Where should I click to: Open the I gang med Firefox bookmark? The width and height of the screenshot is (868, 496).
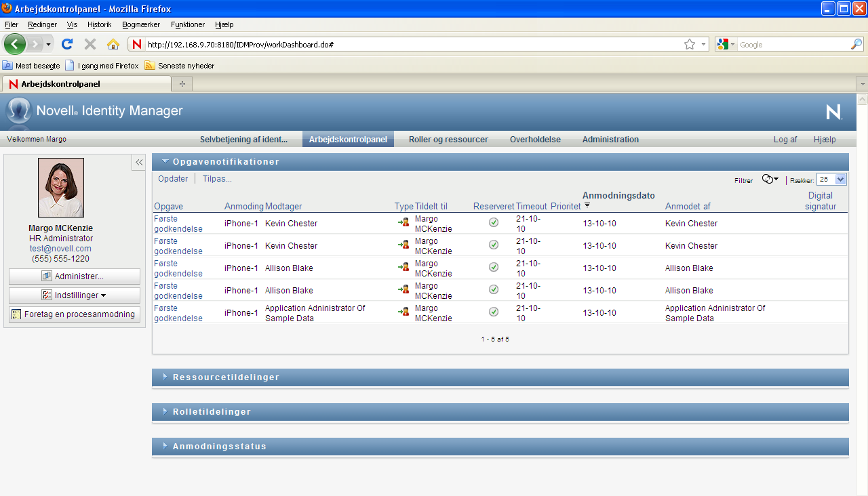pyautogui.click(x=102, y=66)
